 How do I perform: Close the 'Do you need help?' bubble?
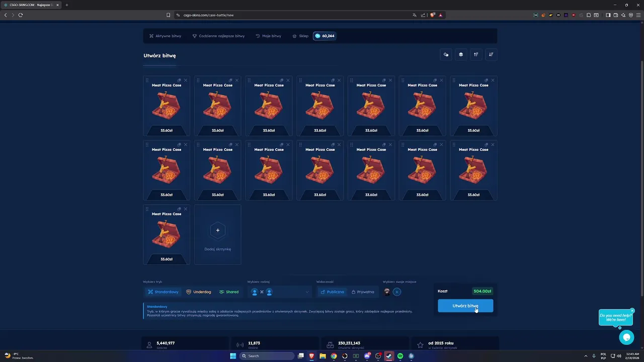pyautogui.click(x=632, y=311)
